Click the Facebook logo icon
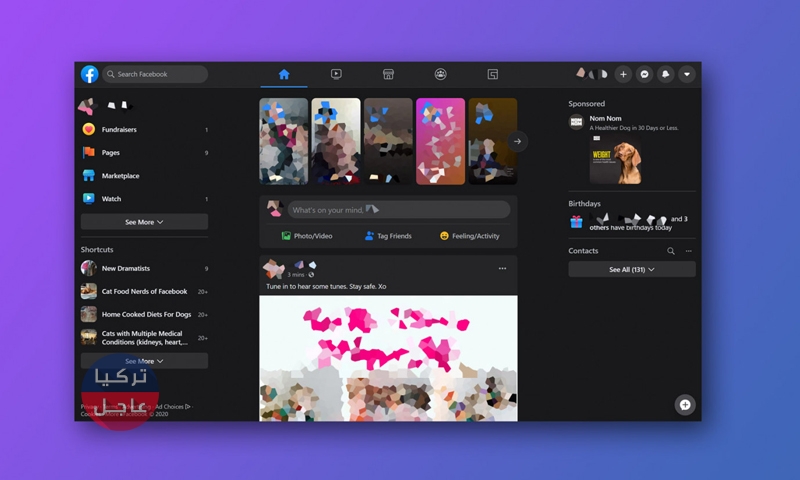This screenshot has width=800, height=480. pos(90,74)
